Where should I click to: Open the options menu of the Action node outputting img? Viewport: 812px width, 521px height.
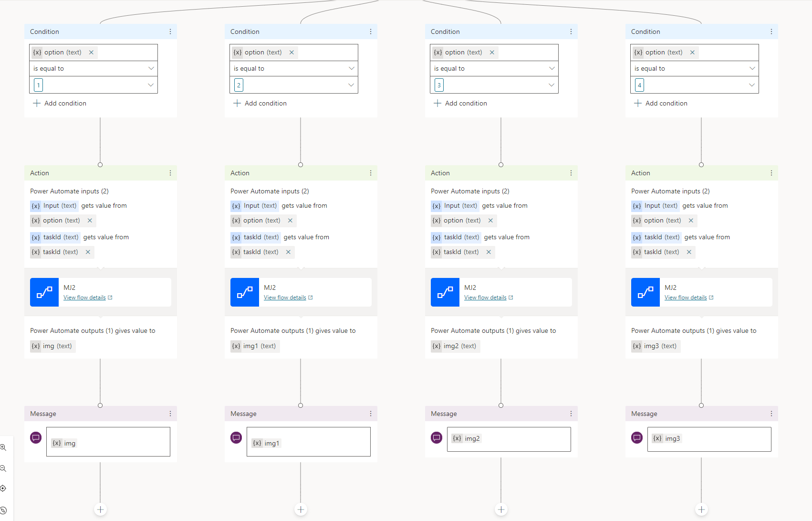tap(170, 173)
